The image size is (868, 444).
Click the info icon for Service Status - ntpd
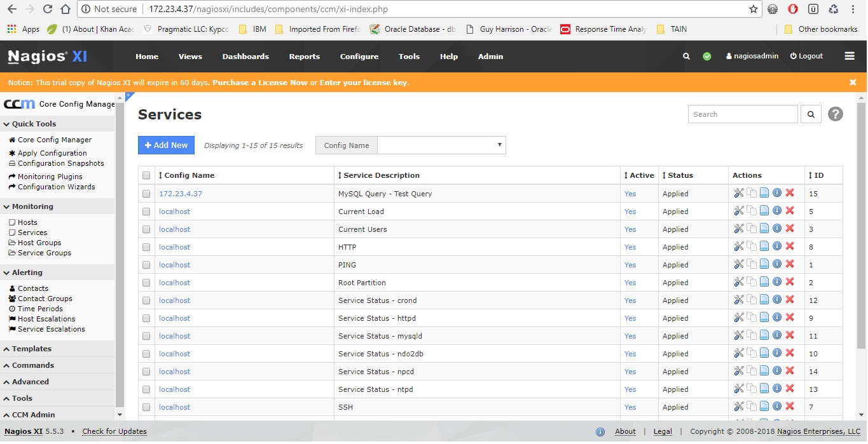click(777, 389)
